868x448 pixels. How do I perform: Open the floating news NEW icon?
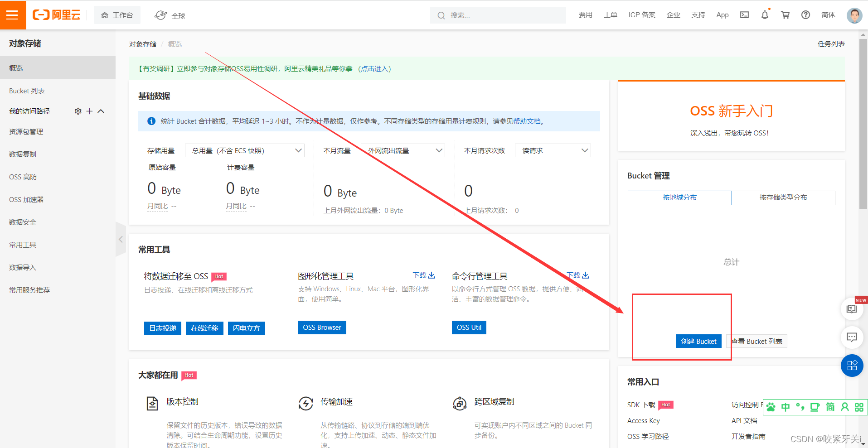pyautogui.click(x=852, y=309)
